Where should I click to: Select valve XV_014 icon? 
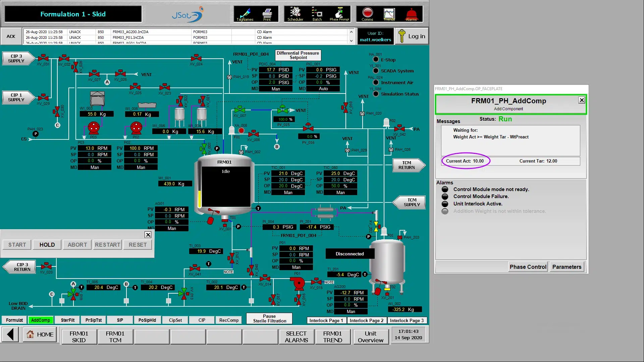(x=265, y=278)
